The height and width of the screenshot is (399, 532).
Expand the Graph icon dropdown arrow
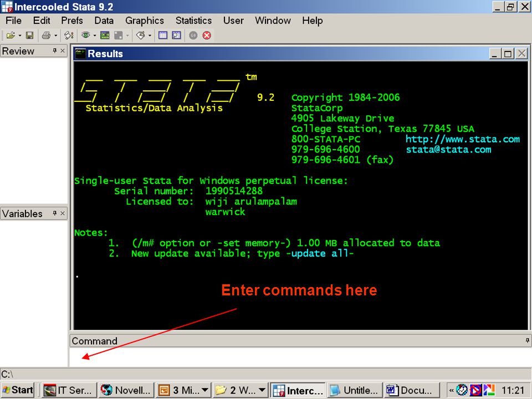(x=127, y=35)
